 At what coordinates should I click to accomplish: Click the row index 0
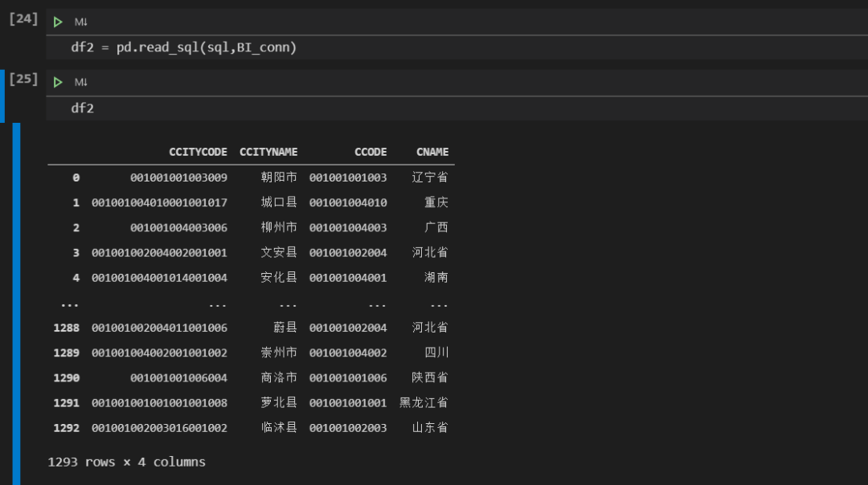coord(76,177)
